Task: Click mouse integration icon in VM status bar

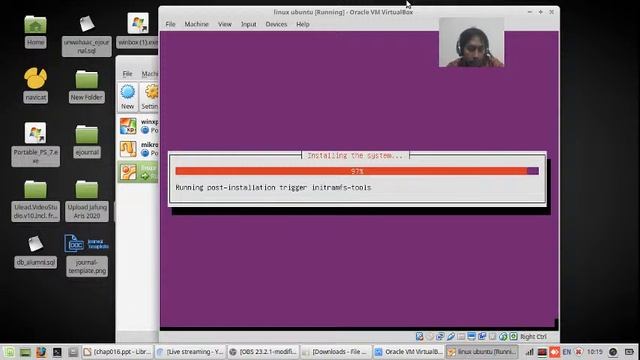Action: coord(503,336)
